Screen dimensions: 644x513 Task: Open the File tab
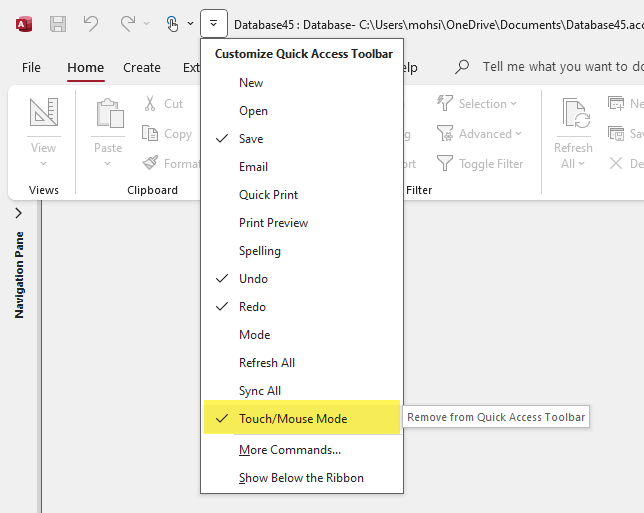click(31, 68)
